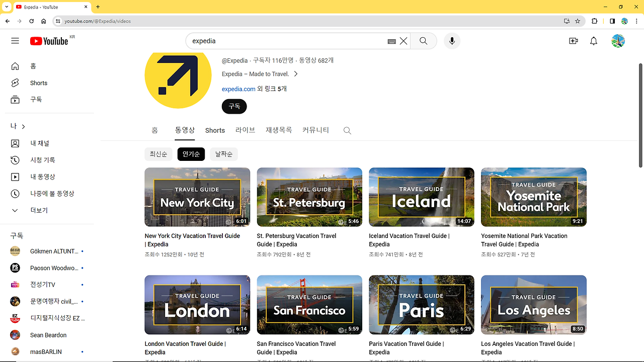Open masBARLIN subscription channel
Viewport: 644px width, 362px height.
(47, 352)
